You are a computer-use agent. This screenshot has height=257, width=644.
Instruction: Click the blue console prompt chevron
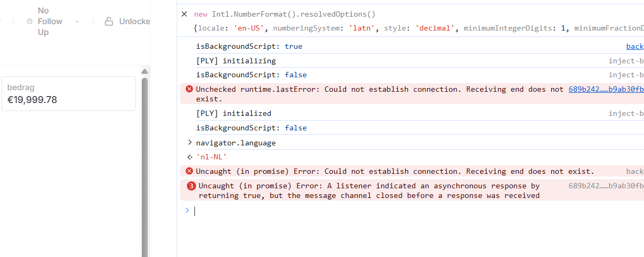pos(187,211)
